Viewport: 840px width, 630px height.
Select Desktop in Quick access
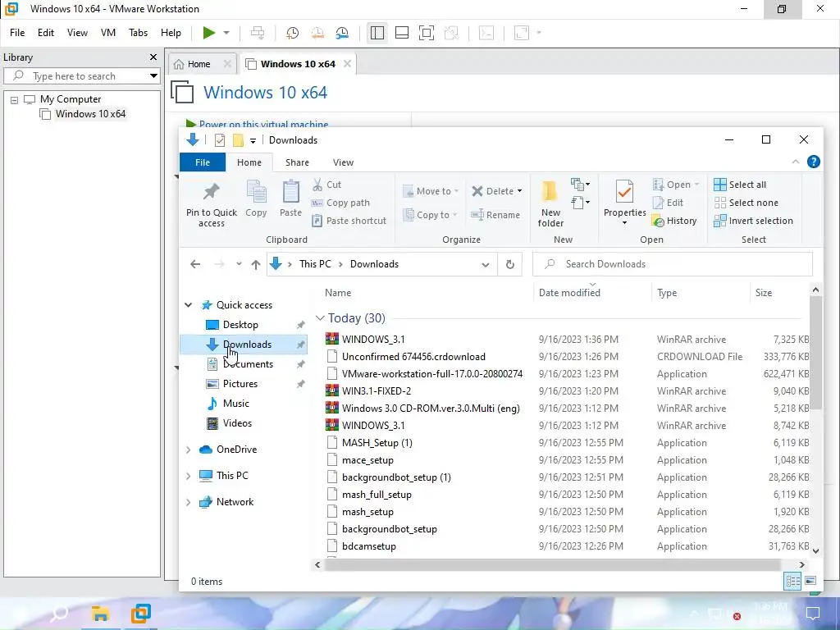tap(240, 325)
